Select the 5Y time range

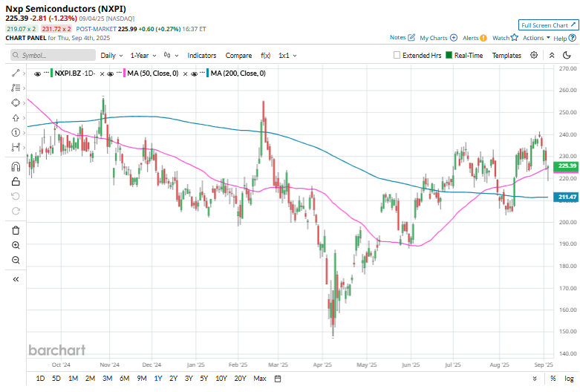click(204, 379)
